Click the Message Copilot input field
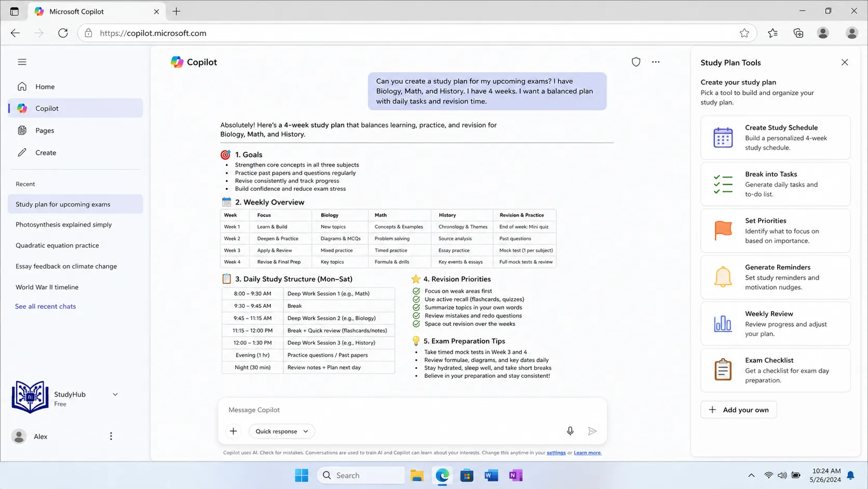868x489 pixels. click(413, 410)
